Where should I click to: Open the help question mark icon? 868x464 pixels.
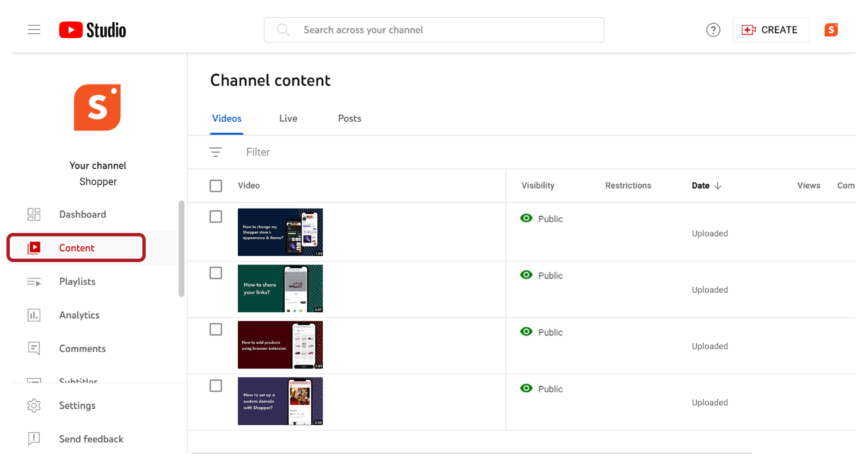coord(713,30)
